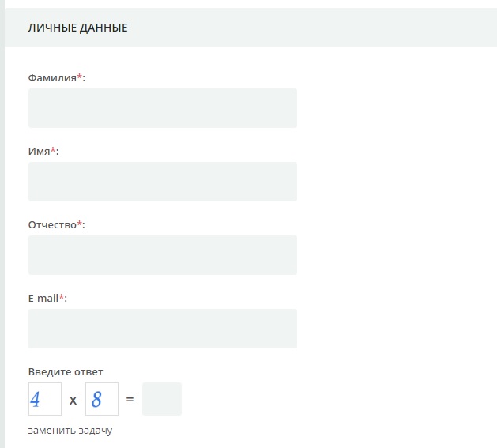
Task: Click the red asterisk beside E-mail
Action: click(x=62, y=297)
